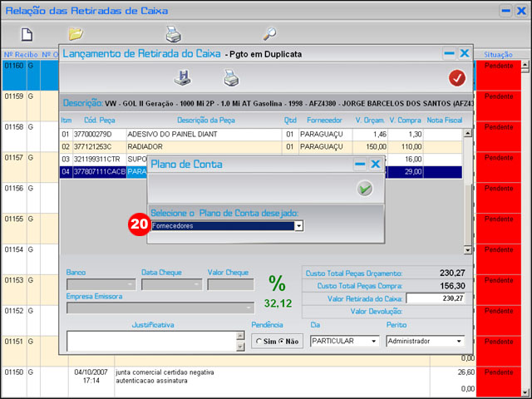Click the save disk icon in Lançamento window
The height and width of the screenshot is (399, 532).
click(182, 78)
